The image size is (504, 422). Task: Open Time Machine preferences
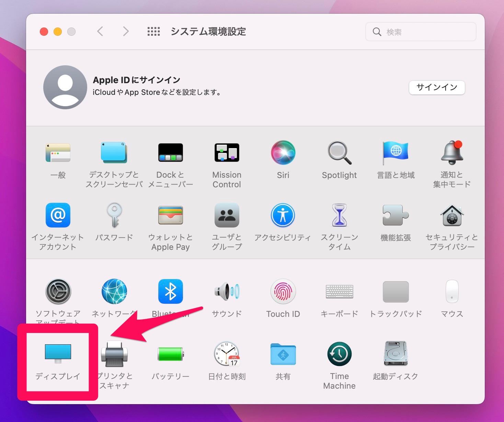click(x=339, y=354)
